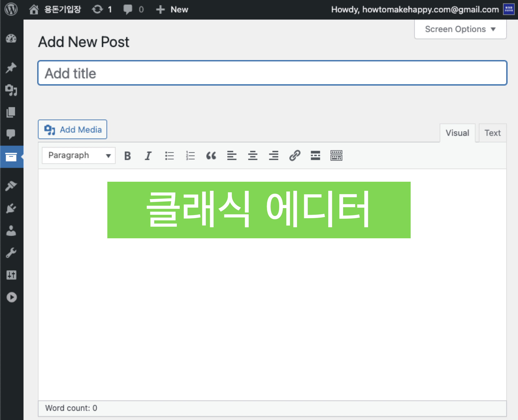Click the Add title input field
Viewport: 518px width, 420px height.
pyautogui.click(x=272, y=73)
